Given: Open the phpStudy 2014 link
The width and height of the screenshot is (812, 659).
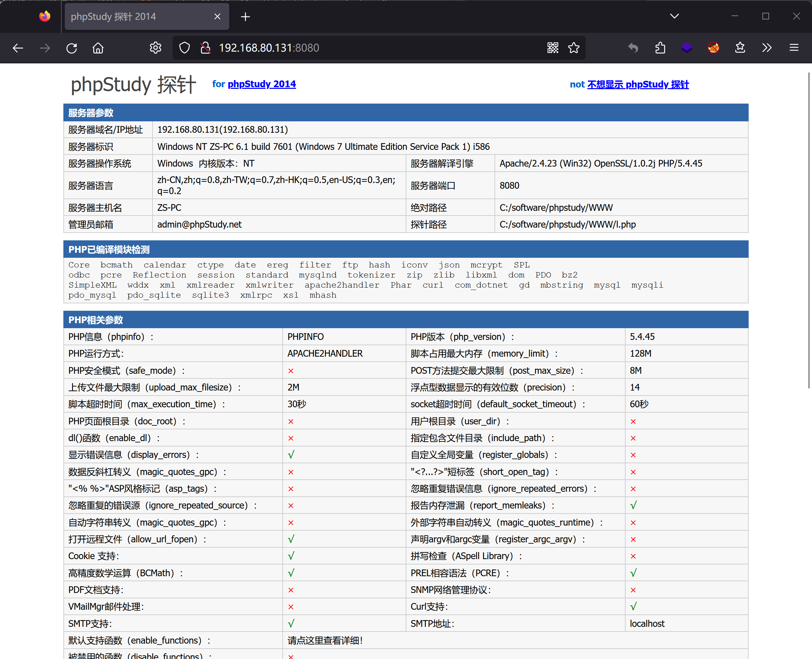Looking at the screenshot, I should (x=262, y=84).
